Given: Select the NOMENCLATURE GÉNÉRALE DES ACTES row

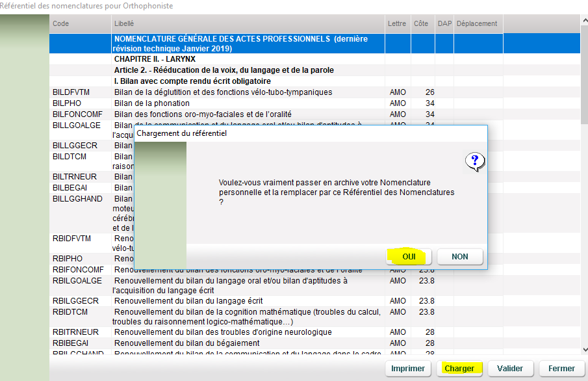Looking at the screenshot, I should click(314, 44).
